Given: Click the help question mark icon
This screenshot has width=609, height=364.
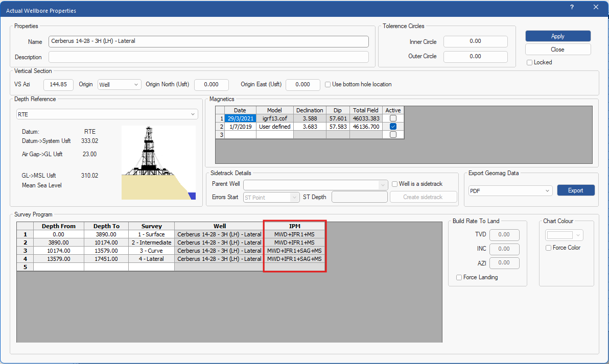Looking at the screenshot, I should (572, 7).
